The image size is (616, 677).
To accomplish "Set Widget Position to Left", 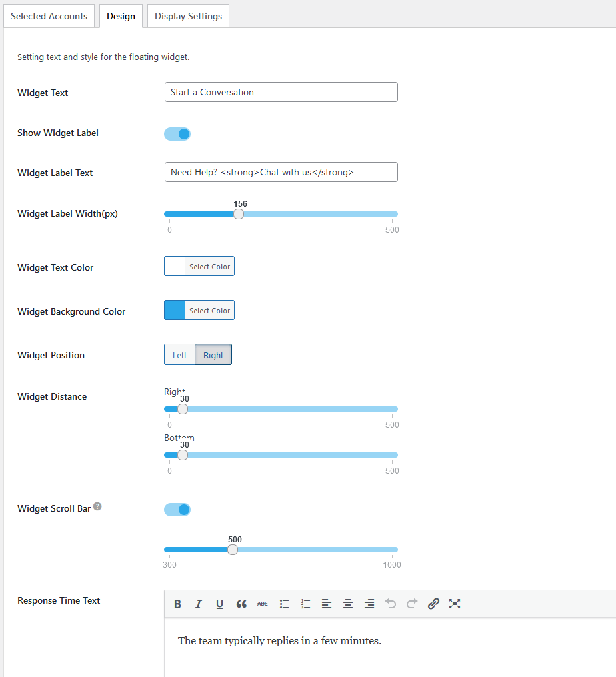I will coord(180,355).
